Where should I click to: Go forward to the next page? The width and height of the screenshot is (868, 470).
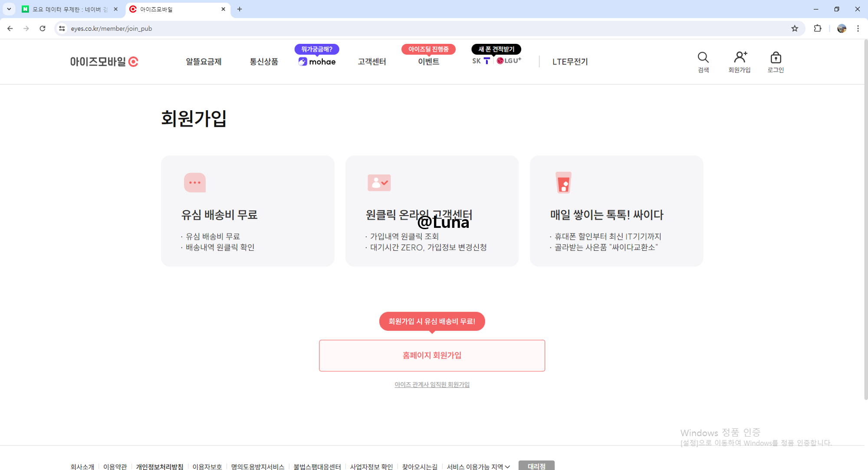[x=26, y=29]
